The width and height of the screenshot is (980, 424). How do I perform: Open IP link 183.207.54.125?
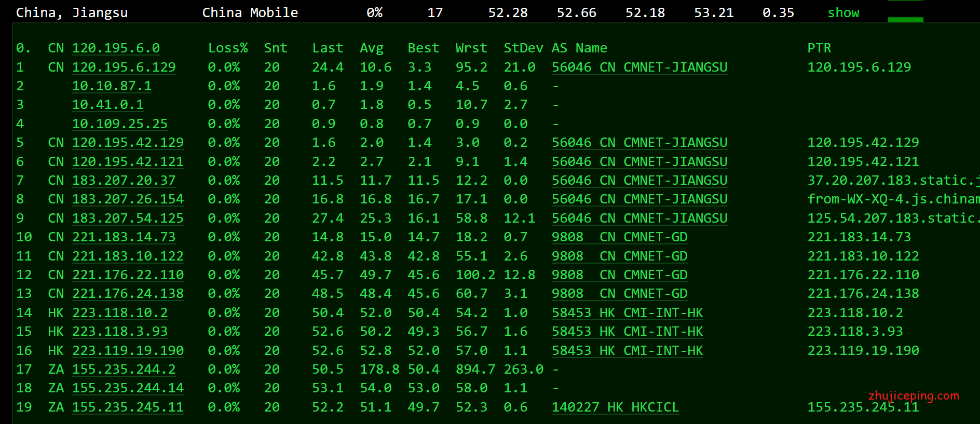(x=128, y=218)
